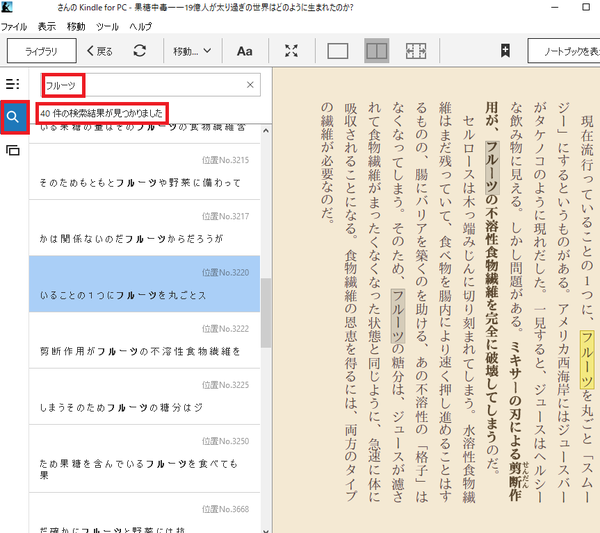Click the sync refresh icon
This screenshot has height=533, width=600.
(x=140, y=51)
